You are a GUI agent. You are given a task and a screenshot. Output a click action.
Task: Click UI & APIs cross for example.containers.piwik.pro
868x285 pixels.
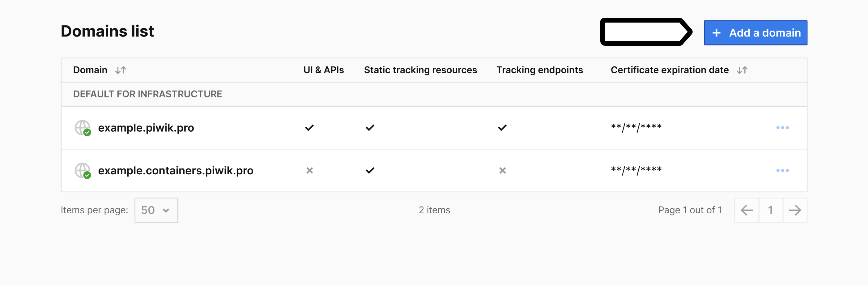309,170
